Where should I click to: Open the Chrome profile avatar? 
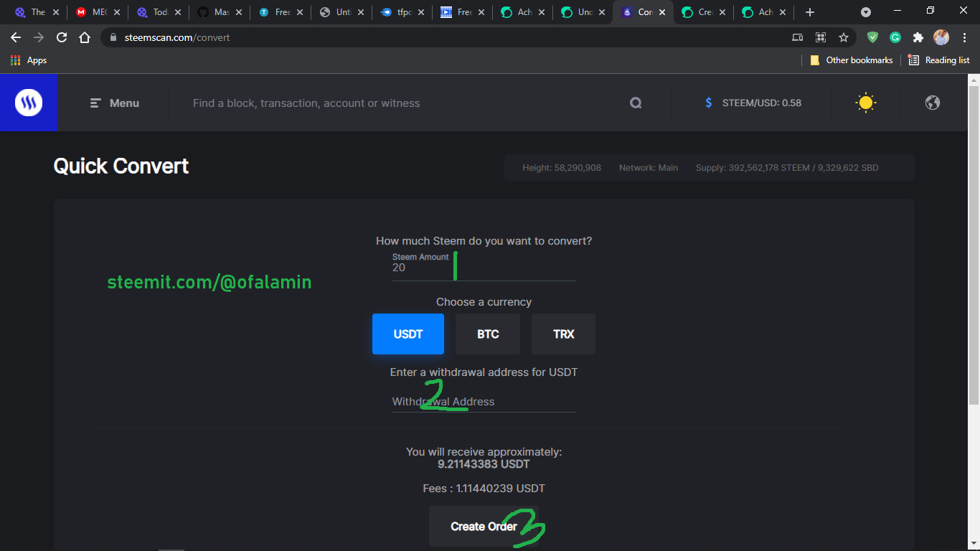coord(941,37)
